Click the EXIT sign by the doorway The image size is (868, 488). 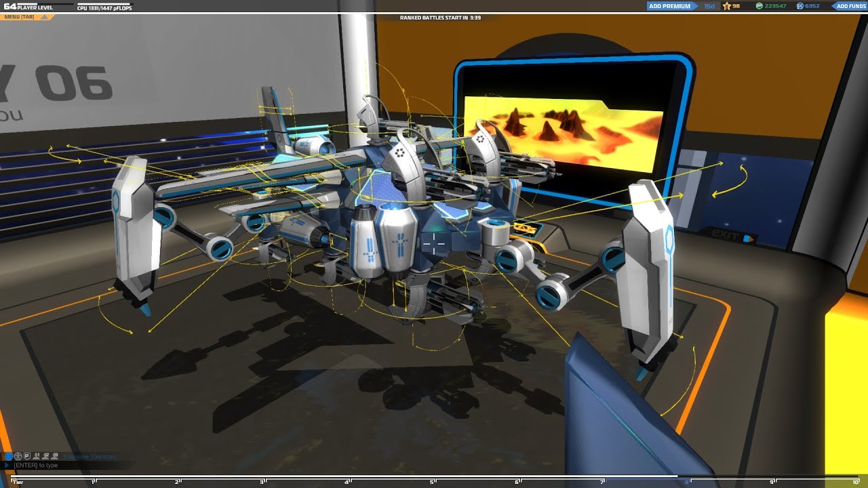[732, 237]
